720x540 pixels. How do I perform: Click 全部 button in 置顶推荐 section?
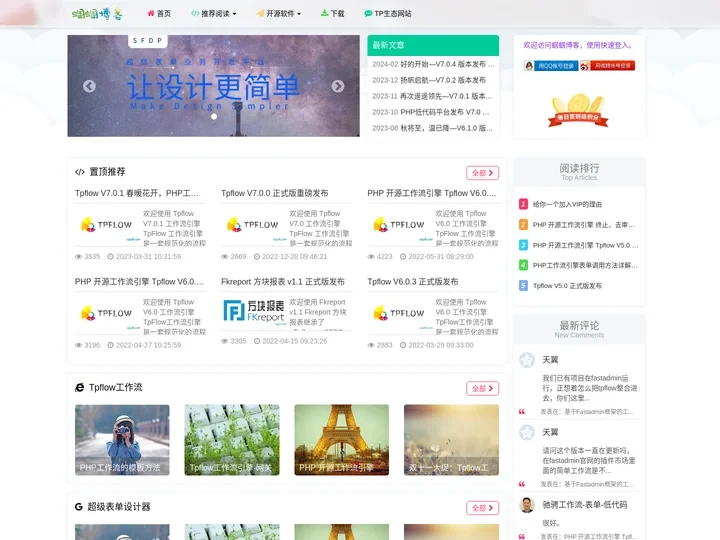[483, 173]
